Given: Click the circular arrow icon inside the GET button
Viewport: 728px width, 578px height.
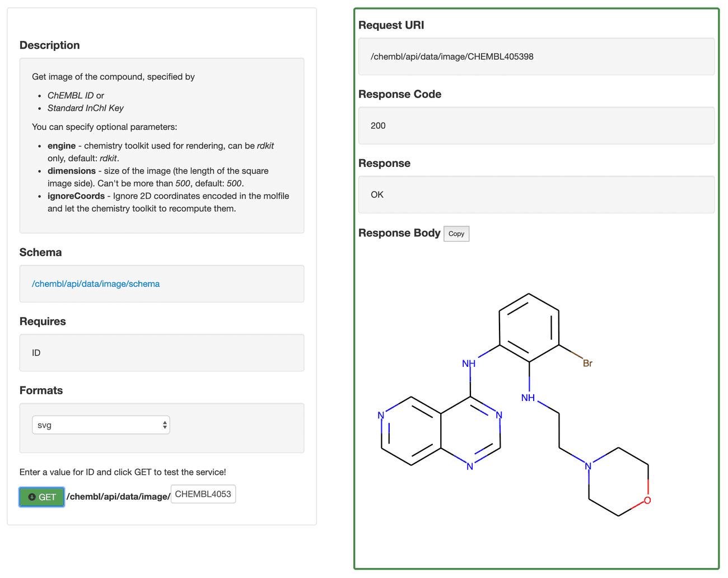Looking at the screenshot, I should (32, 497).
